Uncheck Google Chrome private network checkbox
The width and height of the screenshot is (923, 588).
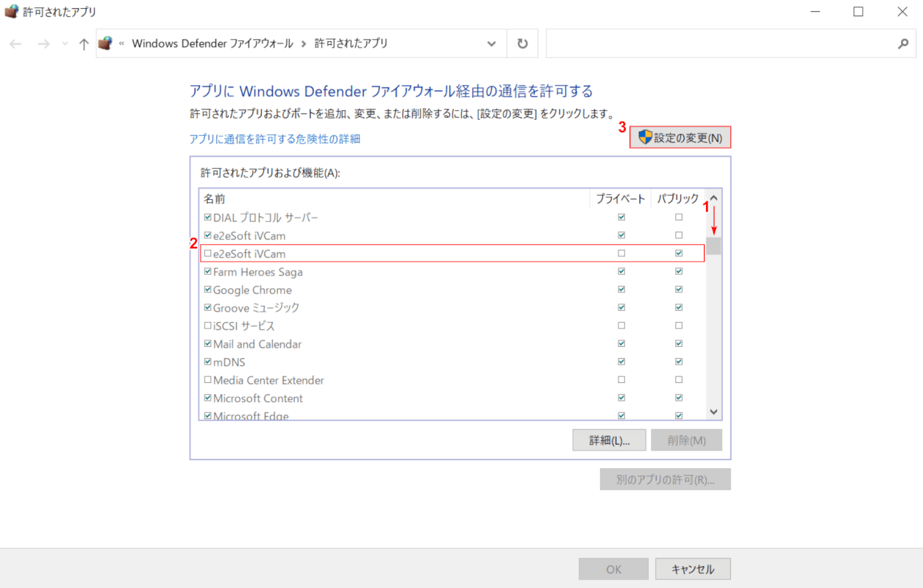(621, 290)
